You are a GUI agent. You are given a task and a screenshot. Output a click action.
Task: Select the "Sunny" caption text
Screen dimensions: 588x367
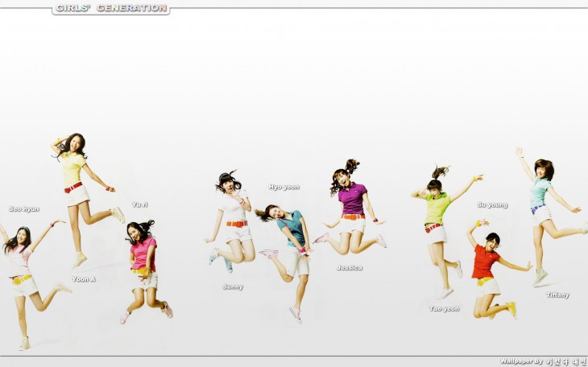[x=233, y=287]
